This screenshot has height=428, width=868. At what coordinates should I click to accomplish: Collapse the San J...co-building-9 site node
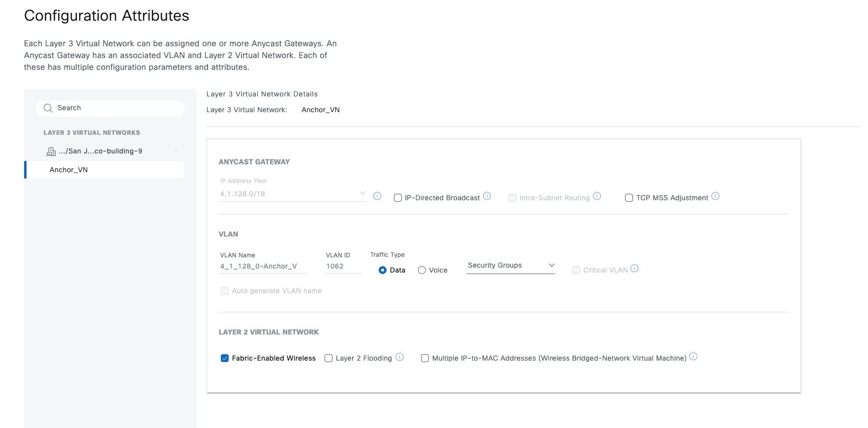click(176, 151)
